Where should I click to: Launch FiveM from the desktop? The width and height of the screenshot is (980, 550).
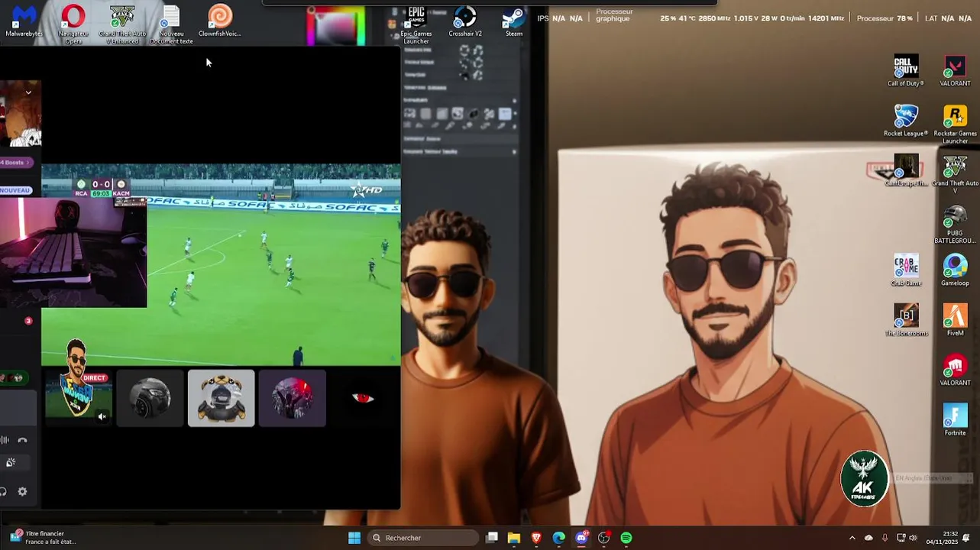coord(955,320)
